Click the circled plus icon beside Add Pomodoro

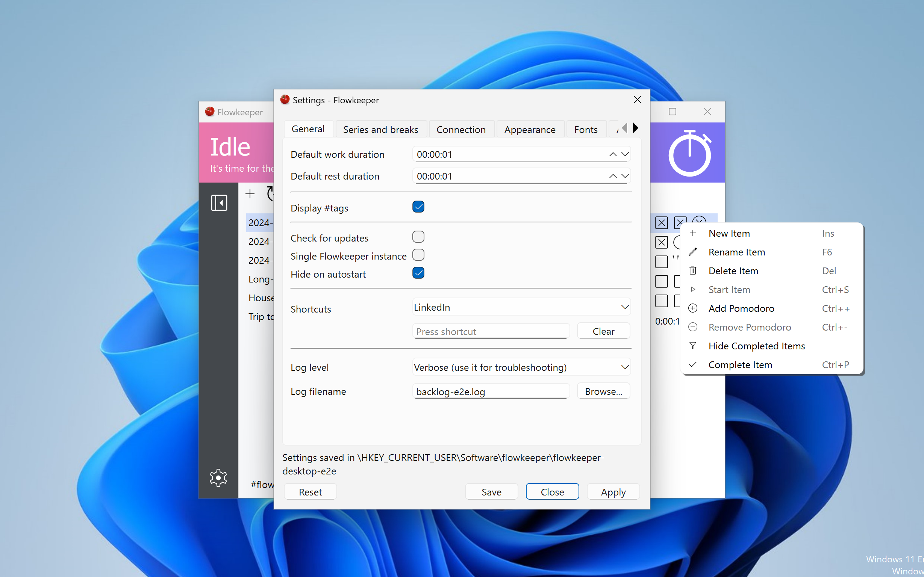click(x=693, y=308)
